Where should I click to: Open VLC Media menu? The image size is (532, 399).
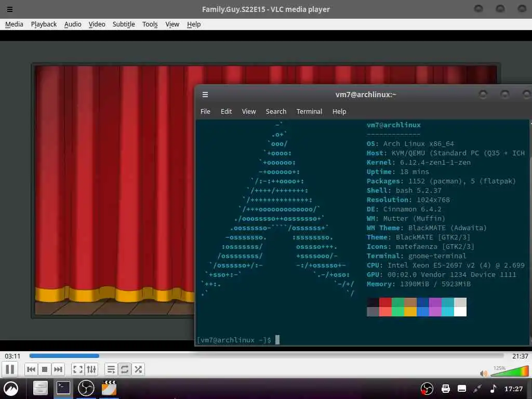click(14, 24)
